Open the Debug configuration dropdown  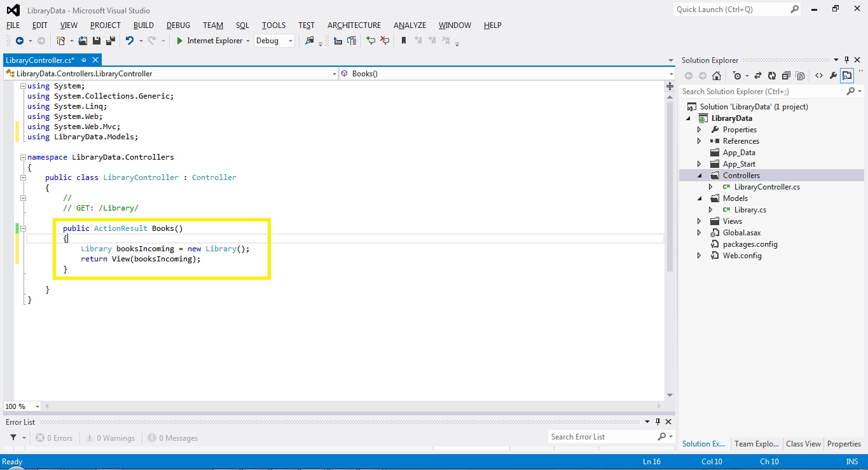point(291,41)
